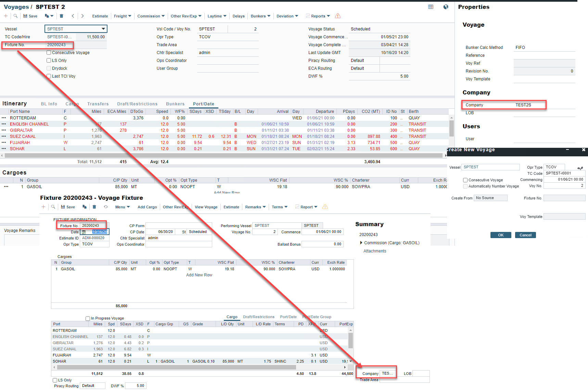Check the In Progress Voyage box
Viewport: 588px width, 390px height.
pos(88,318)
